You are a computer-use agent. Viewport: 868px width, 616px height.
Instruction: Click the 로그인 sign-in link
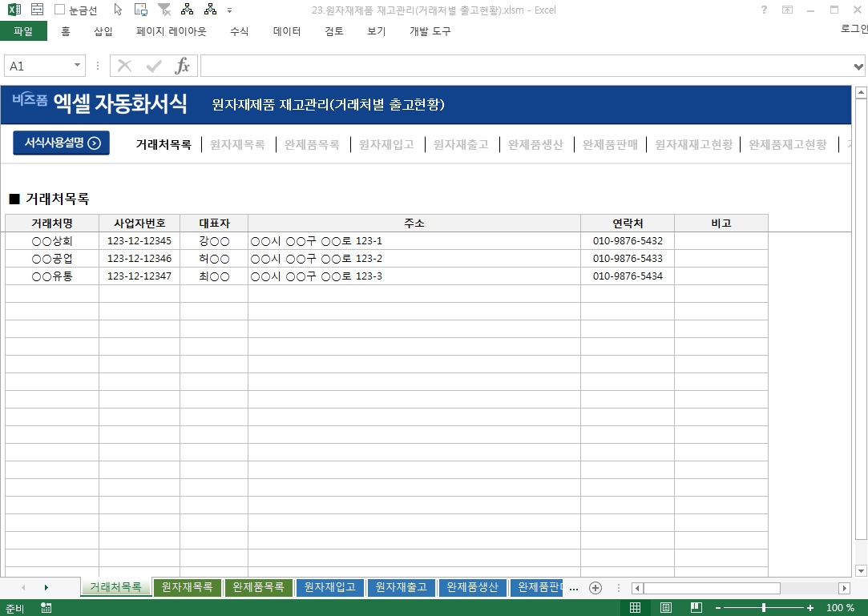854,29
